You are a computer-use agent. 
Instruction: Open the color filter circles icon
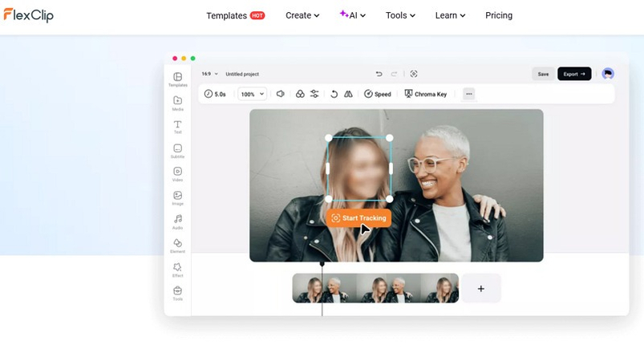pyautogui.click(x=300, y=94)
